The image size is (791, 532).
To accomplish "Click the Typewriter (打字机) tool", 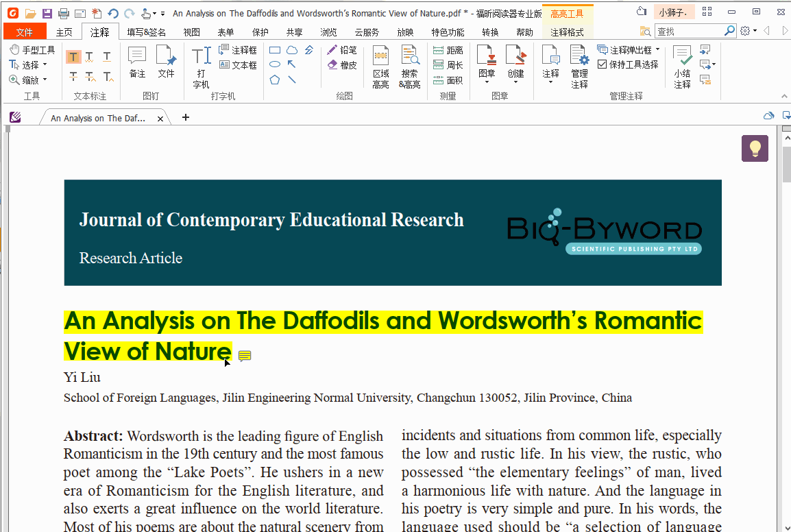I will point(201,66).
